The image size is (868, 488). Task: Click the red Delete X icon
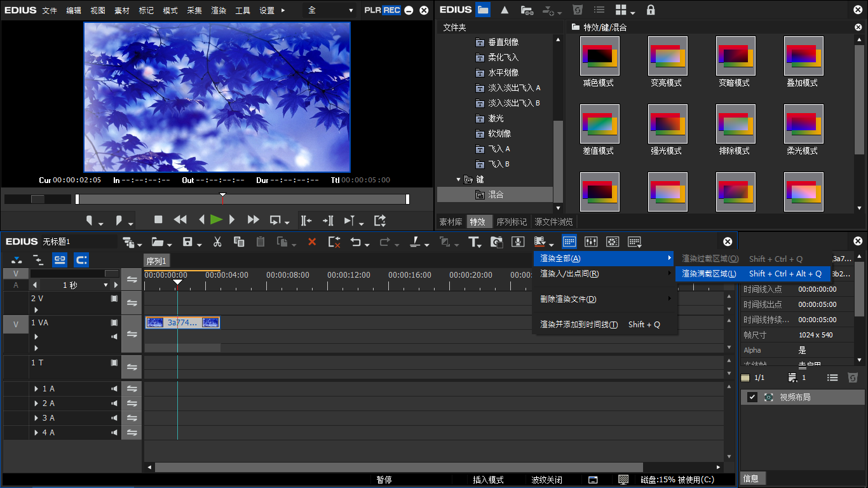coord(312,241)
